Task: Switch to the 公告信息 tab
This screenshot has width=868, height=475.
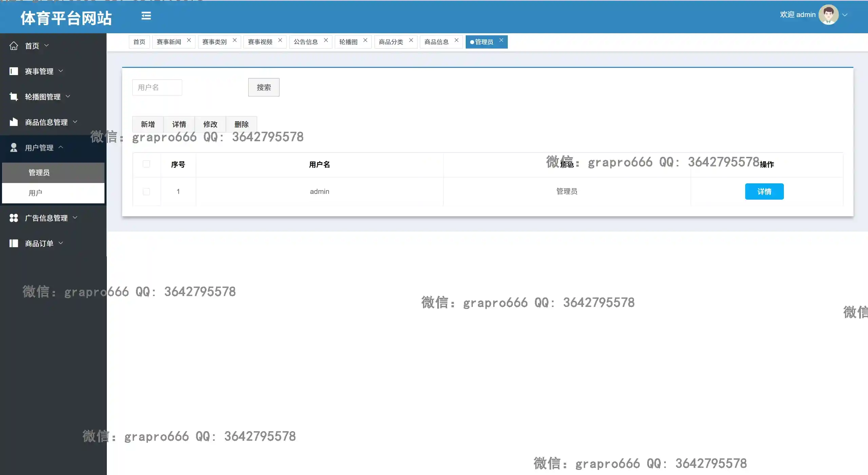Action: click(x=306, y=42)
